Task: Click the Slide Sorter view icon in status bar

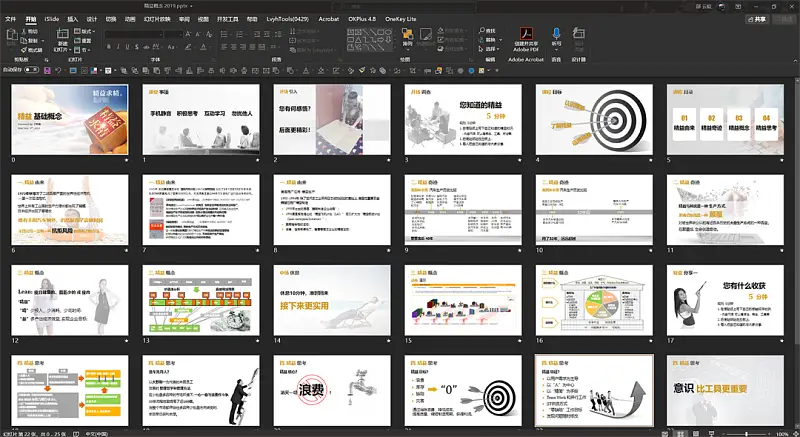Action: click(x=680, y=433)
